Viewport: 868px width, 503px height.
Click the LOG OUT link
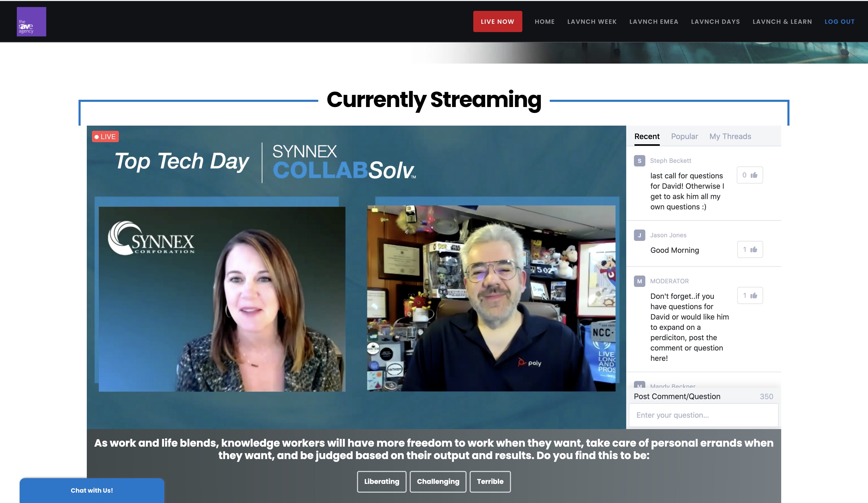[x=839, y=22]
